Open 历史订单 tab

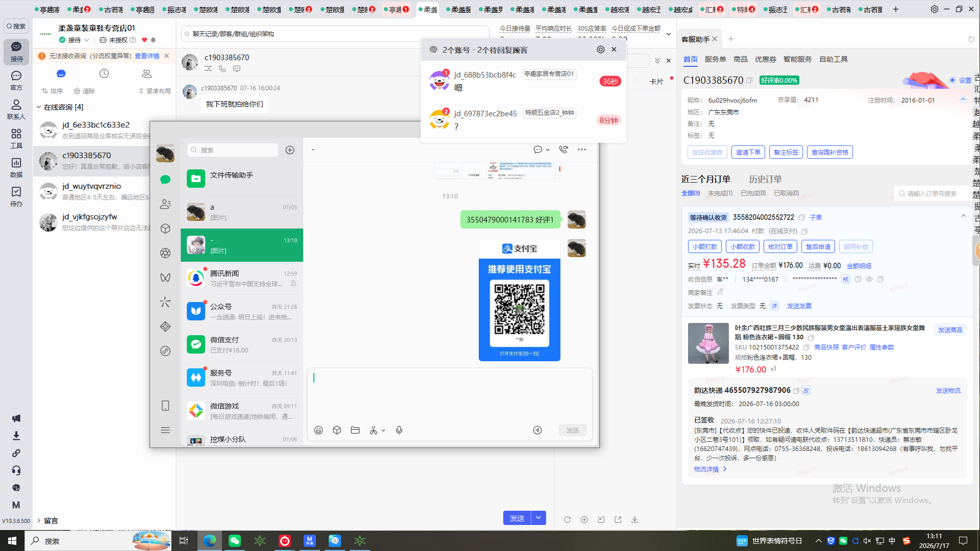pos(765,179)
